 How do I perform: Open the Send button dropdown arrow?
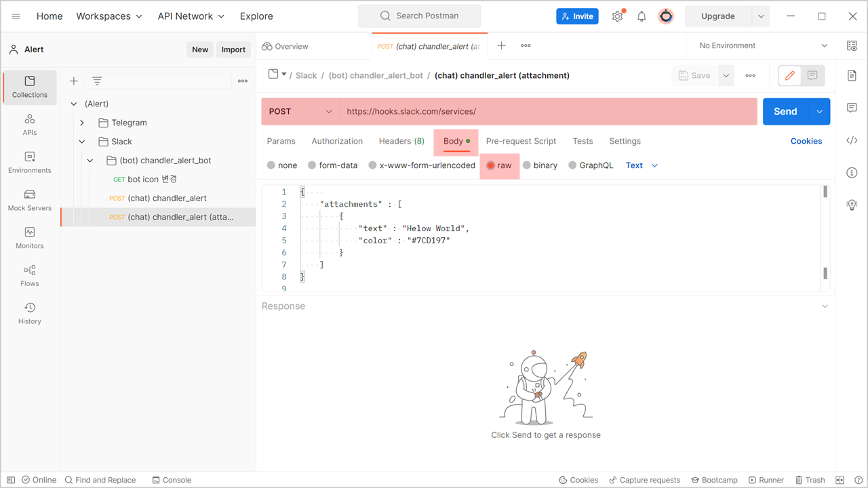(x=819, y=112)
